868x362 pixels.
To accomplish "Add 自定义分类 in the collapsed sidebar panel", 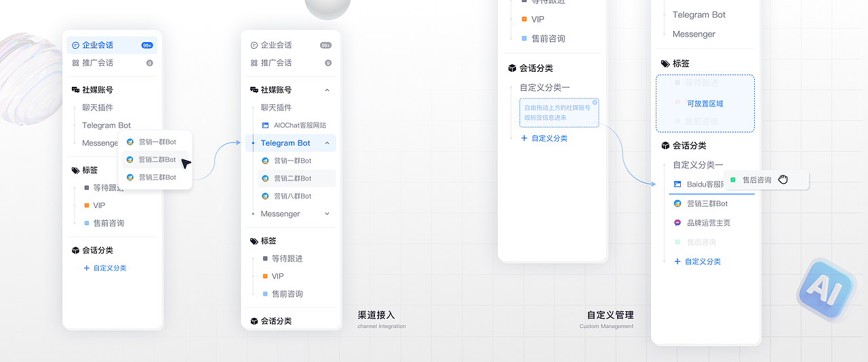I will pyautogui.click(x=105, y=268).
